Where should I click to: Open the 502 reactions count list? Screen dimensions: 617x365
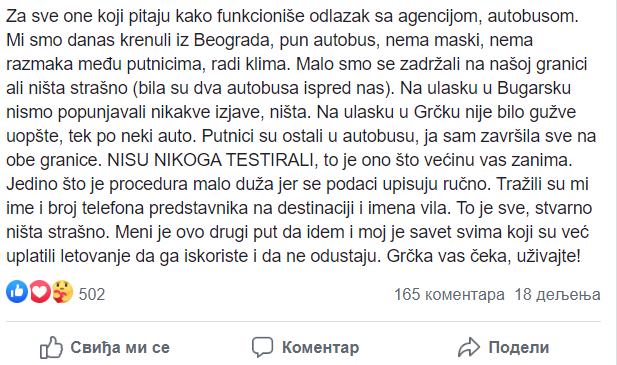pos(92,294)
